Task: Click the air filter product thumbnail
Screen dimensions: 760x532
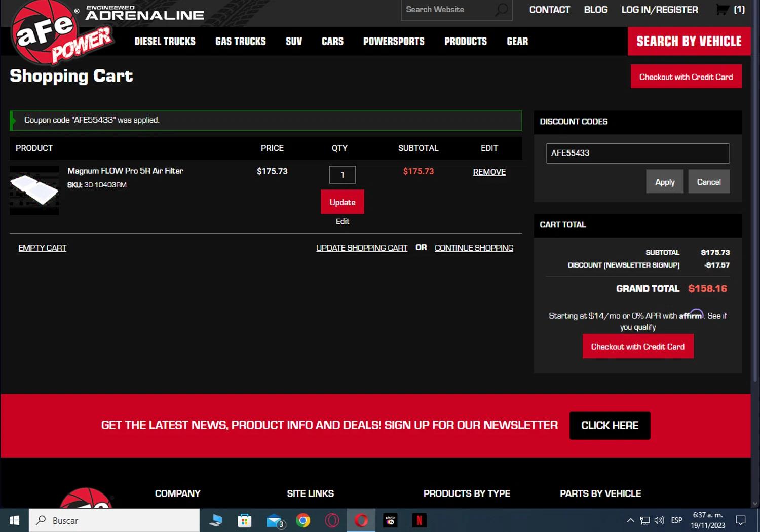Action: coord(34,191)
